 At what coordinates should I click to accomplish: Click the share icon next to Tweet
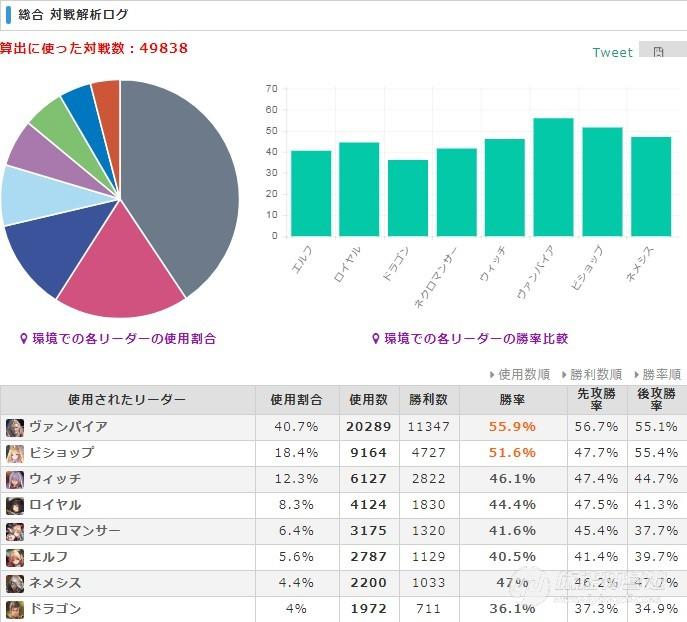point(659,52)
